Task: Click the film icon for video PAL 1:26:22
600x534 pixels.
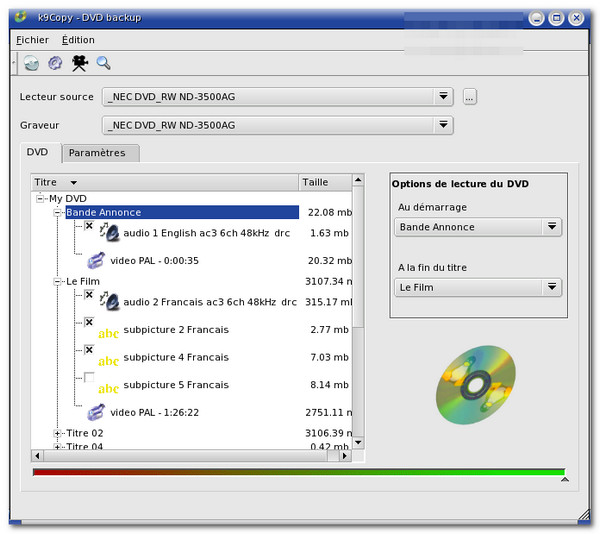Action: (96, 412)
